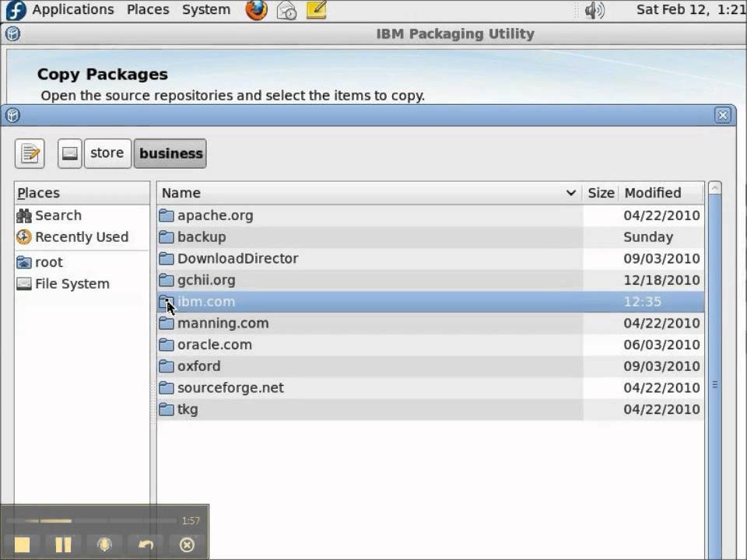
Task: Click the clock date in top panel
Action: click(691, 9)
